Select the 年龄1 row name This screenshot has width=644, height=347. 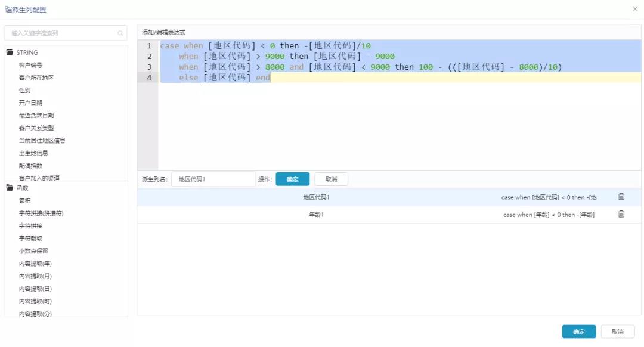316,215
